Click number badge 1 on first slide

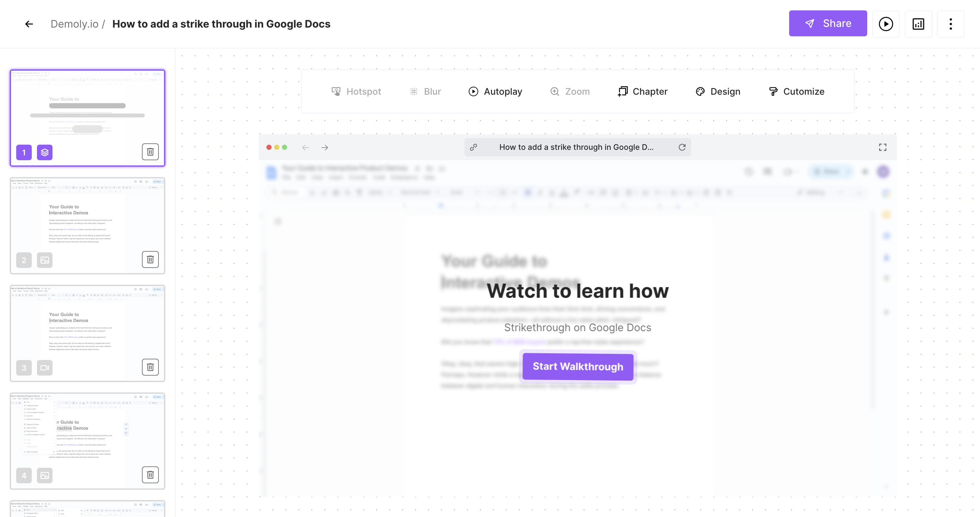pos(24,152)
